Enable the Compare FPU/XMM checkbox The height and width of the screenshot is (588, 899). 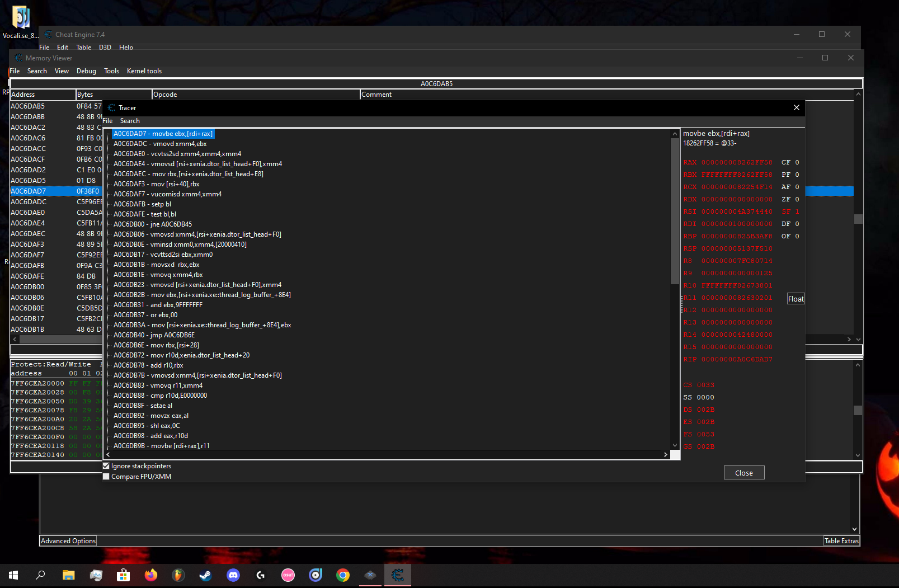(106, 476)
